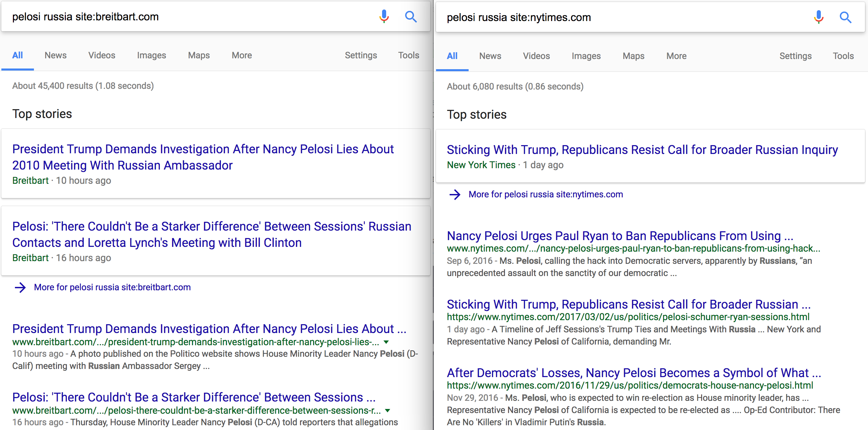Click the arrow icon beside More for breitbart.com
The width and height of the screenshot is (868, 430).
click(20, 287)
